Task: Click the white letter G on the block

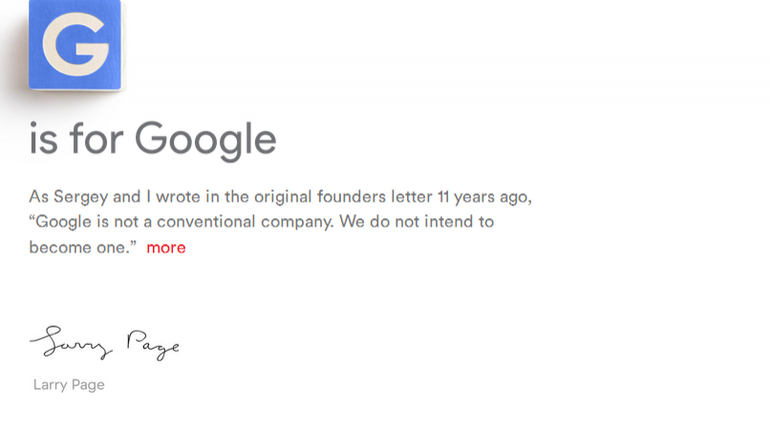Action: (x=75, y=45)
